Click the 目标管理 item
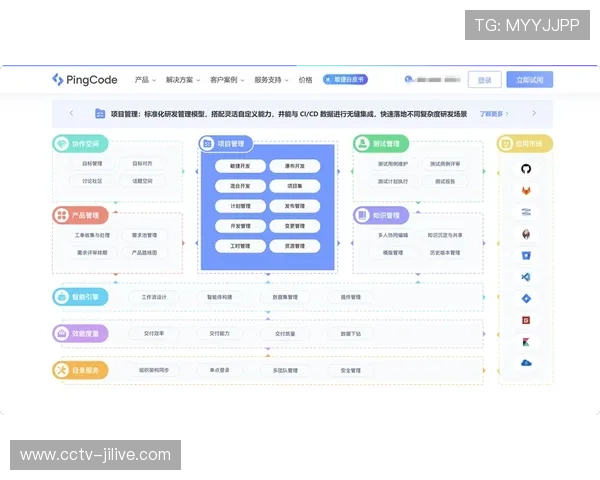This screenshot has height=480, width=600. click(92, 163)
